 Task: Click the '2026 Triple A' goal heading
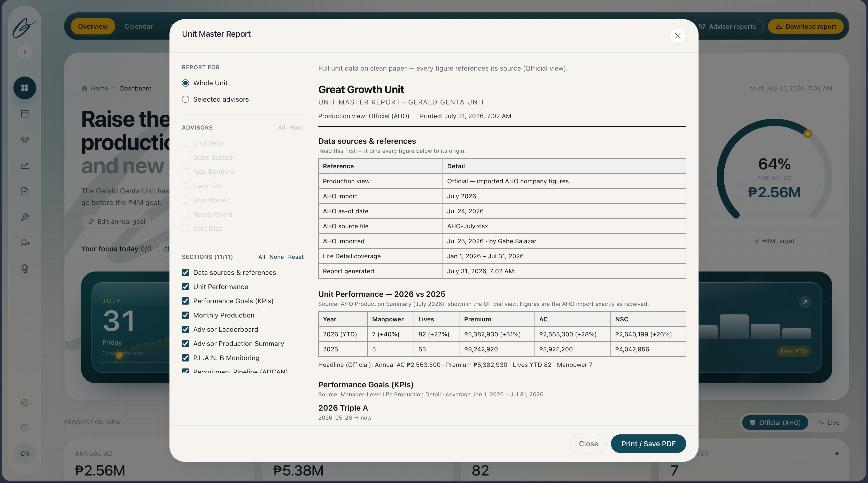pyautogui.click(x=343, y=408)
